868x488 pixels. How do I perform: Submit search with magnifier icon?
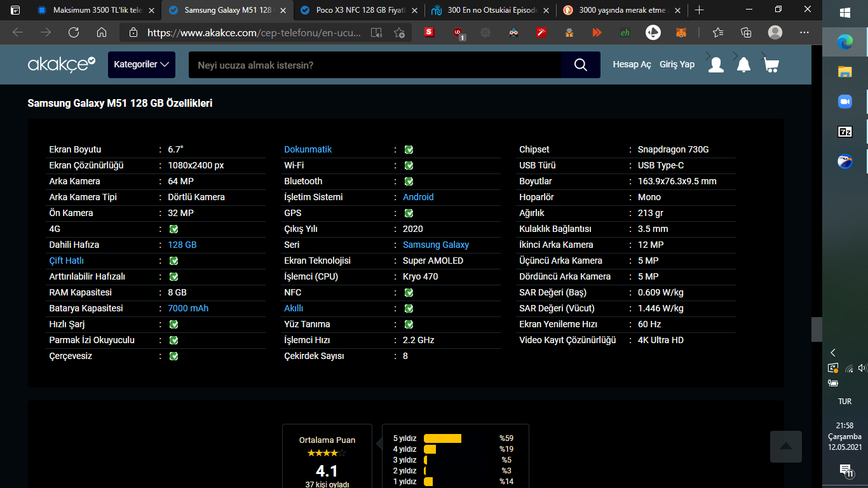coord(581,65)
